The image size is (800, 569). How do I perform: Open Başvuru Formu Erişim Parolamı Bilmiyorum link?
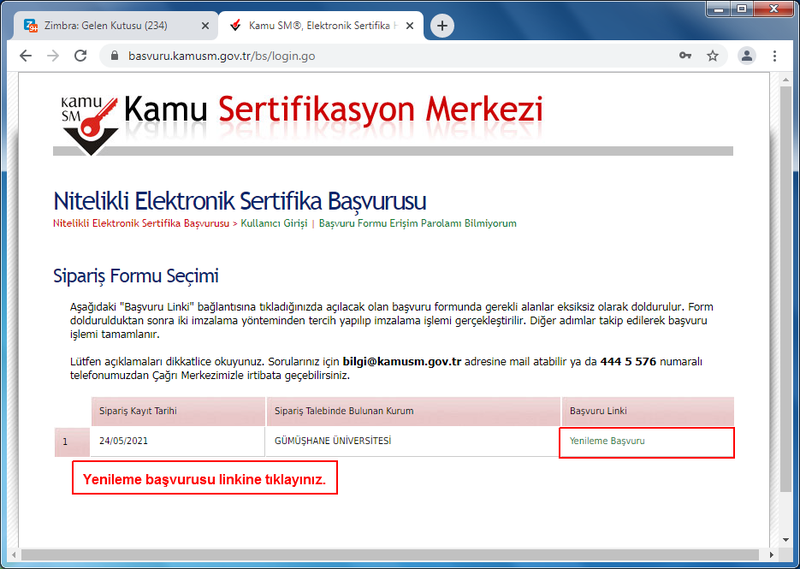point(417,223)
